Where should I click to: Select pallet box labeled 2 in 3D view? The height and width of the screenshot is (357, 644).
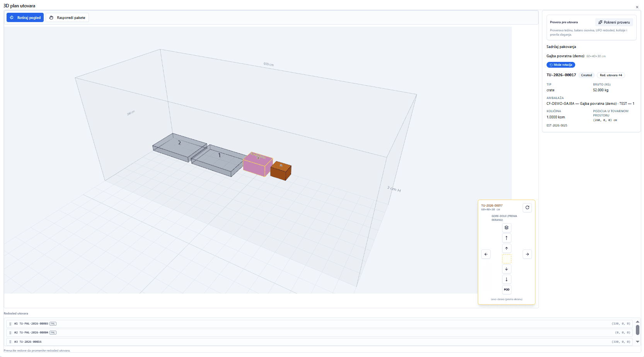tap(179, 147)
